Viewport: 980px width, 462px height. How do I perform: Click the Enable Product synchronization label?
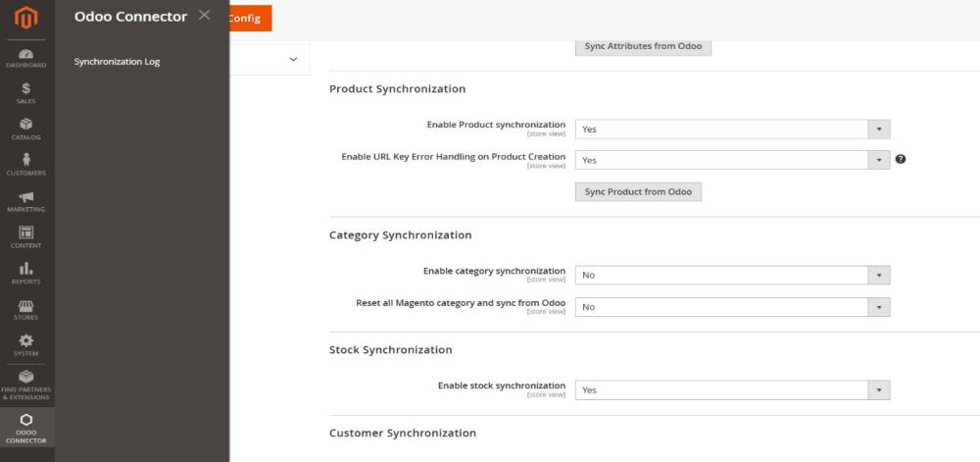[x=496, y=125]
